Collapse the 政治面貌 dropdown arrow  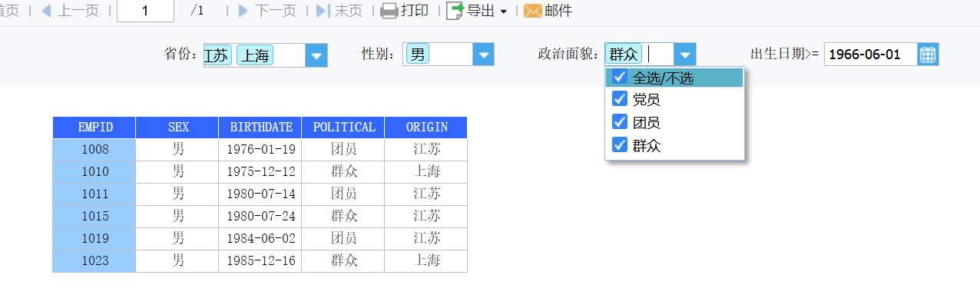[x=685, y=54]
